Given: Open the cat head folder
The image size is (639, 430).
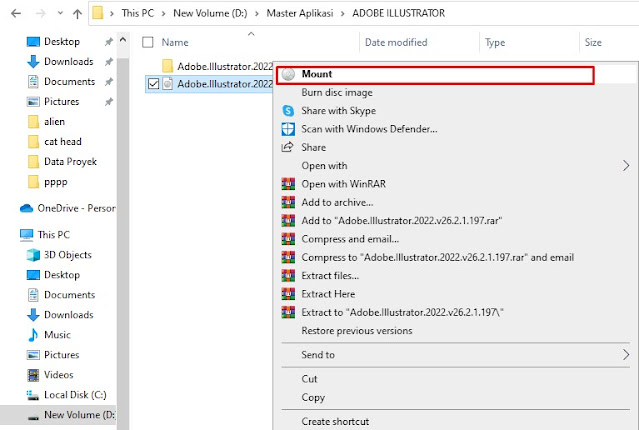Looking at the screenshot, I should [x=63, y=141].
